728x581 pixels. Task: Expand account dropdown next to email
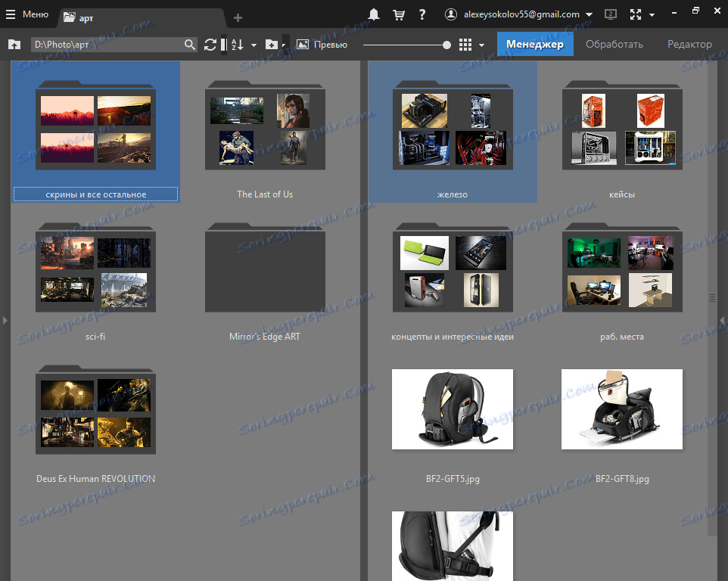(589, 15)
